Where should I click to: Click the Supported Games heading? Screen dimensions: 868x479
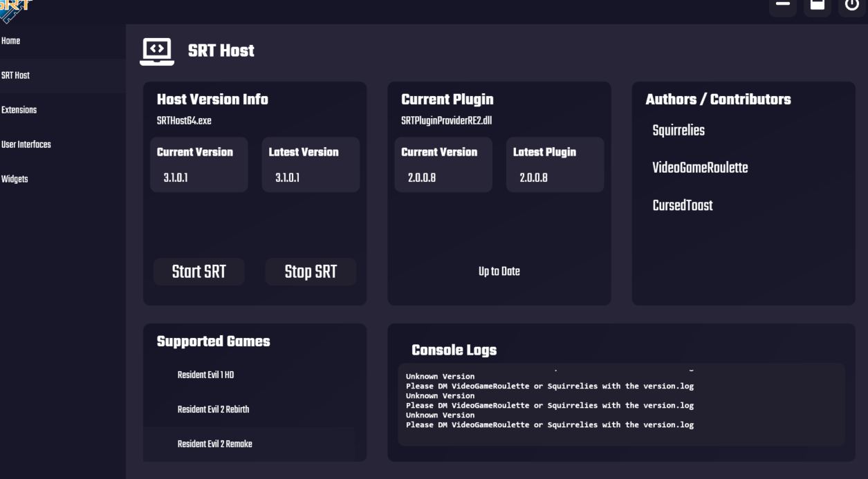(214, 341)
